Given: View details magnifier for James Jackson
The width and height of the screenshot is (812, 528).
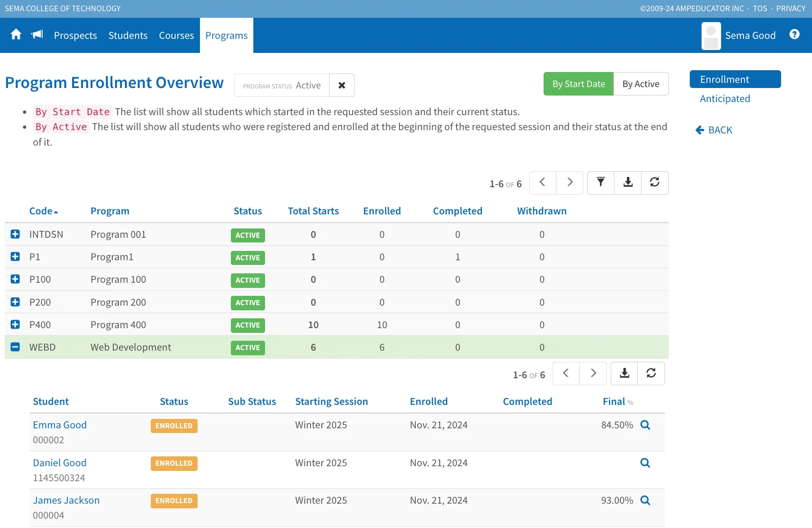Looking at the screenshot, I should pos(645,500).
